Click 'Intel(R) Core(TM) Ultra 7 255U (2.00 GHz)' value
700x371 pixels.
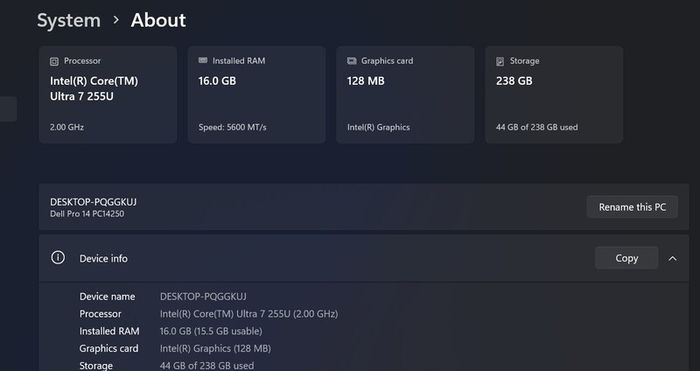[x=249, y=314]
